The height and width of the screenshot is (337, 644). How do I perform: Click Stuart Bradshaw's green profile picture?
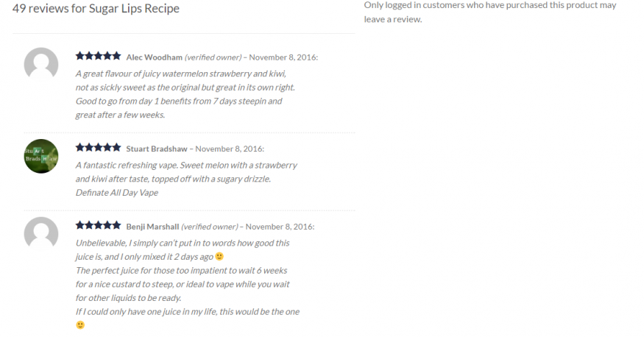(41, 156)
